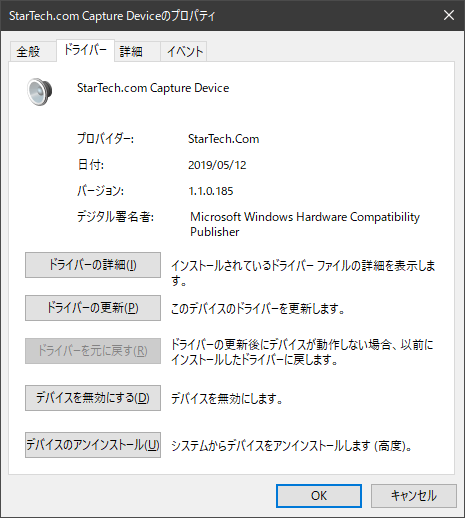Click the デジタル署名者: label
Image resolution: width=465 pixels, height=518 pixels.
[x=115, y=217]
